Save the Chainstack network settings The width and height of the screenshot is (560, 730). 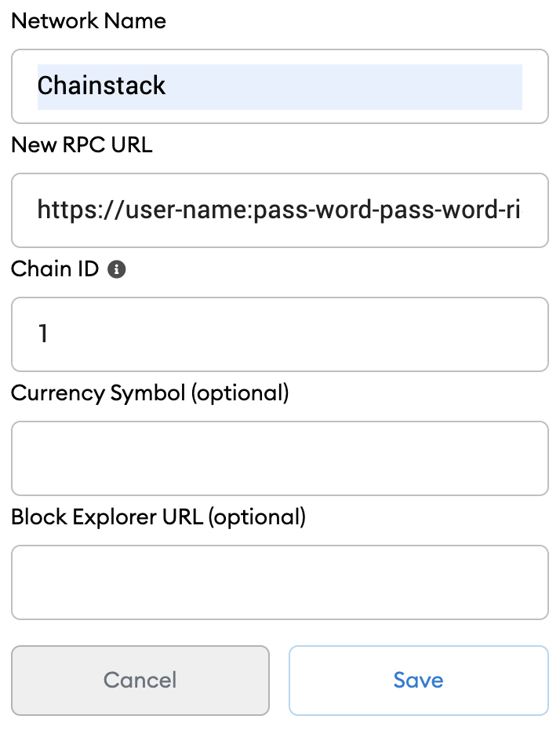click(419, 681)
